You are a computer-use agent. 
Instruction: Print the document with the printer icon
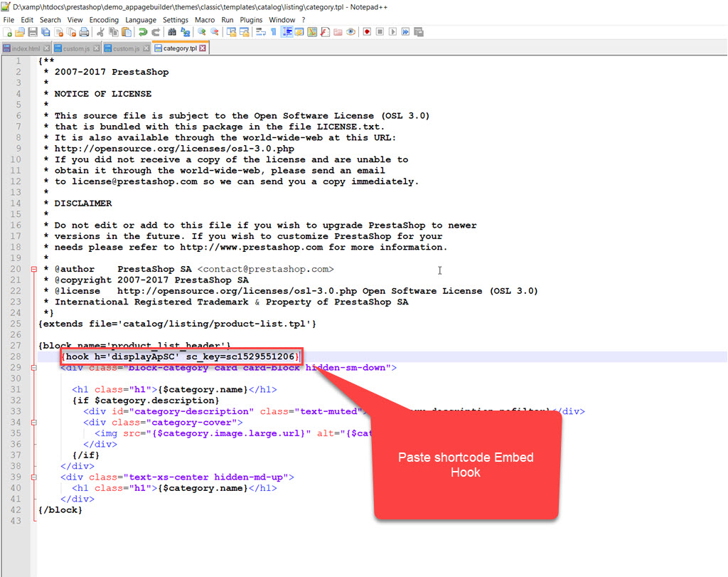(x=84, y=32)
